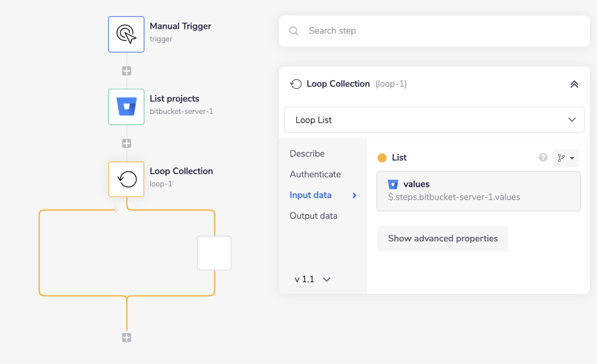Select the Bitbucket icon on List projects step
This screenshot has width=597, height=364.
(126, 107)
